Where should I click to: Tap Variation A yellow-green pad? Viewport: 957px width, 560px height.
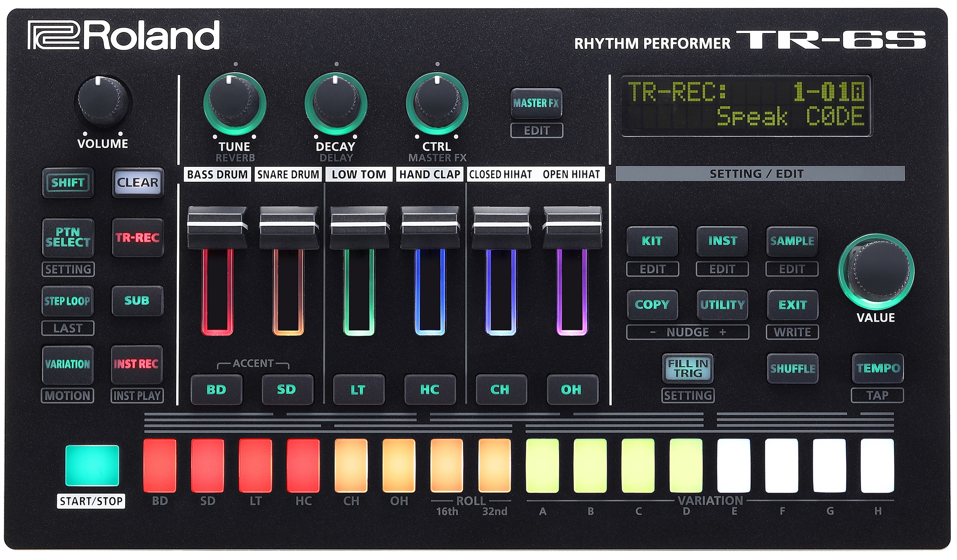pyautogui.click(x=542, y=466)
